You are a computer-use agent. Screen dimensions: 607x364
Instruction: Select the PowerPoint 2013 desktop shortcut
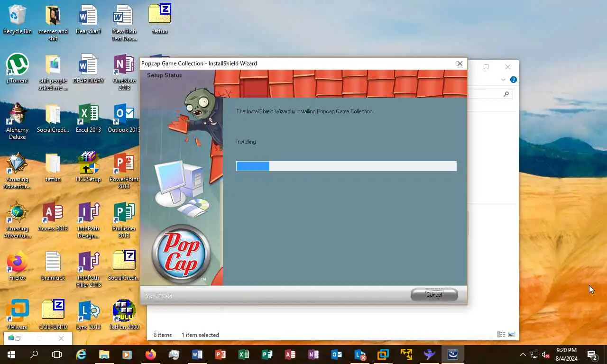(x=124, y=171)
